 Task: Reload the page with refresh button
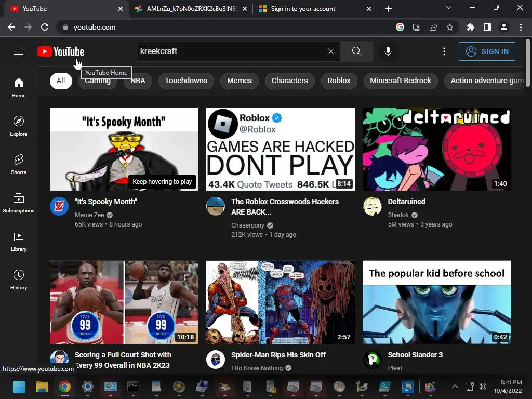coord(45,27)
